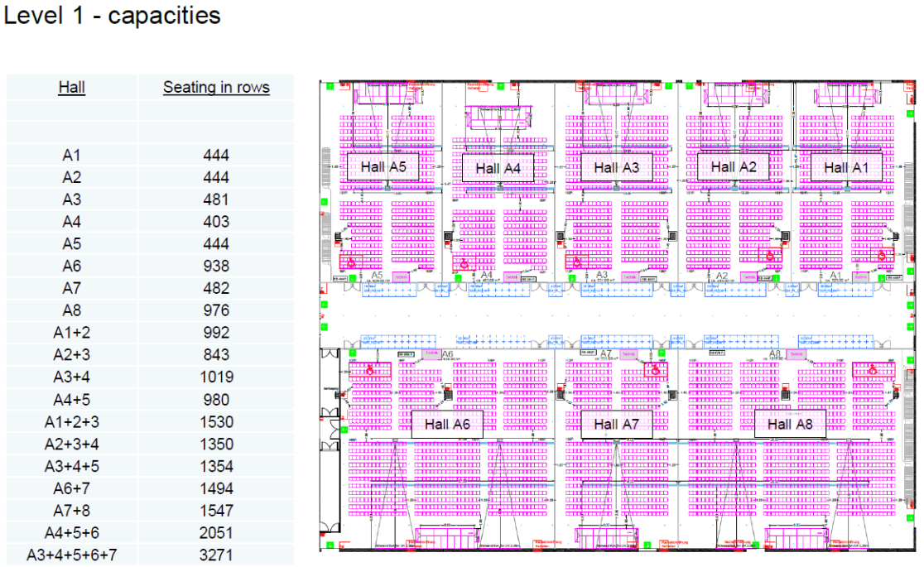This screenshot has height=567, width=924.
Task: Select the 'A3+4+5' cell in the table
Action: click(x=72, y=466)
